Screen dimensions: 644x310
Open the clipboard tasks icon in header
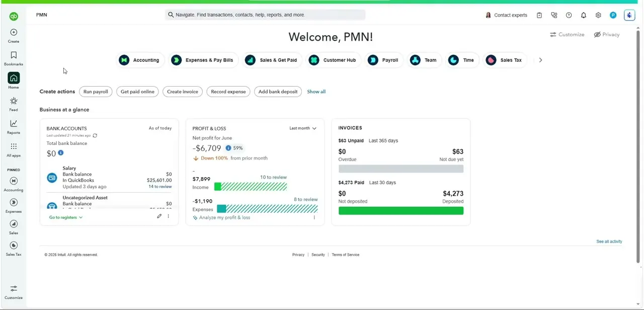539,15
